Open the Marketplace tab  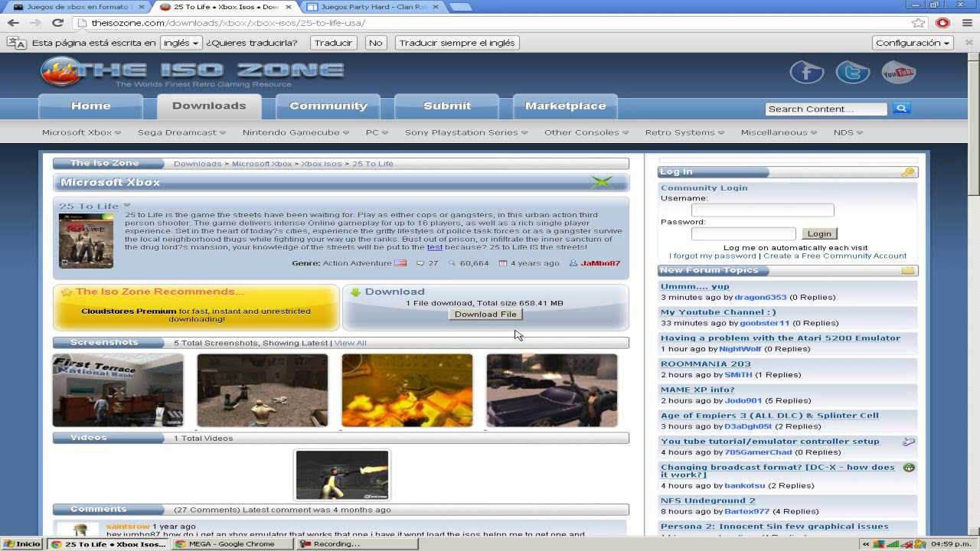coord(566,106)
